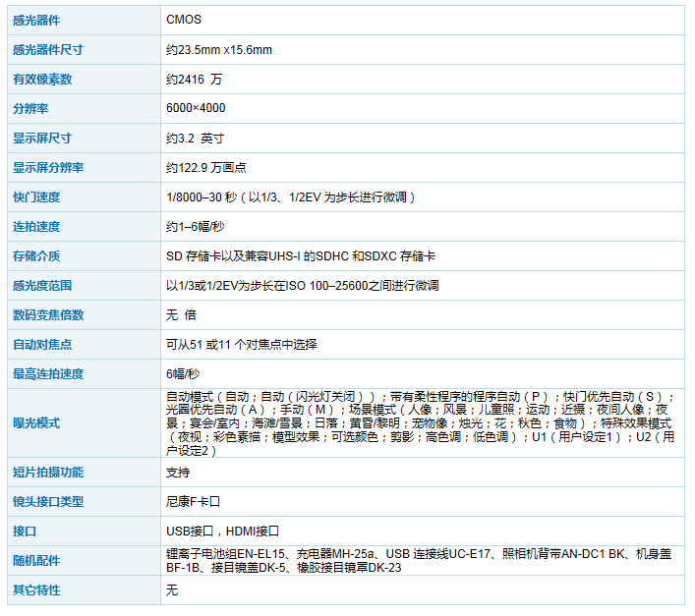This screenshot has width=695, height=616.
Task: Click the 感光度范围 row label
Action: 42,285
